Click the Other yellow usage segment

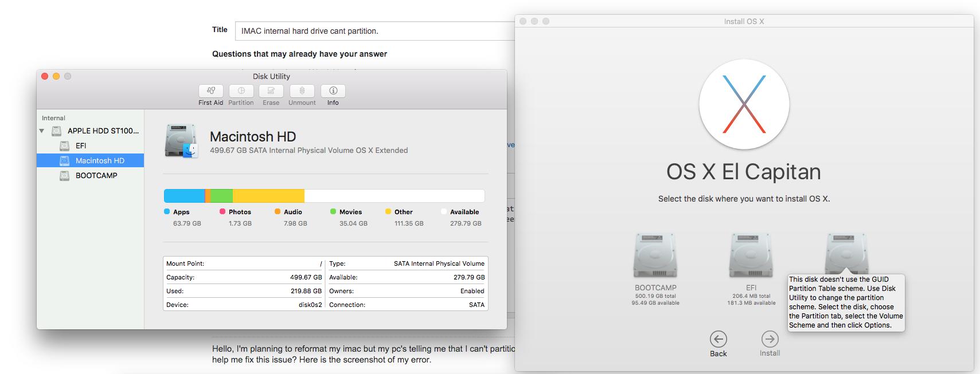tap(268, 196)
